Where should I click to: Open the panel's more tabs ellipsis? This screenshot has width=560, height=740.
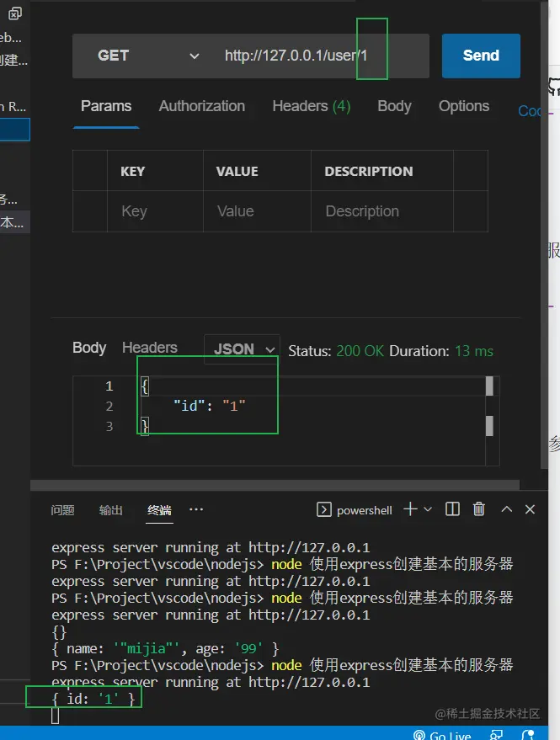tap(196, 509)
